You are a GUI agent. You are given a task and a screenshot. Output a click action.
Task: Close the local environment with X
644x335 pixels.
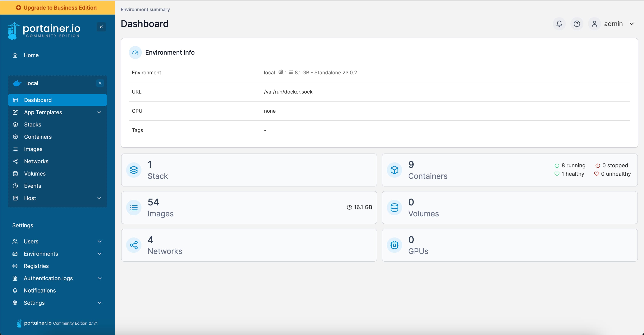point(100,83)
